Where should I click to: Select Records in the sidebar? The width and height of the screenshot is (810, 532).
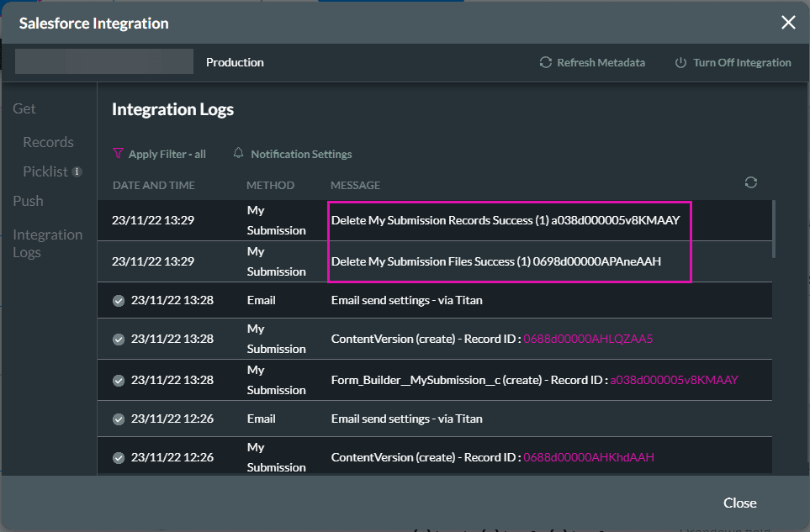coord(48,142)
